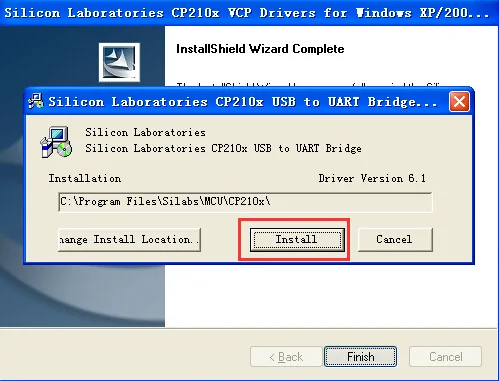Cancel the USB to UART Bridge installer

click(x=395, y=239)
